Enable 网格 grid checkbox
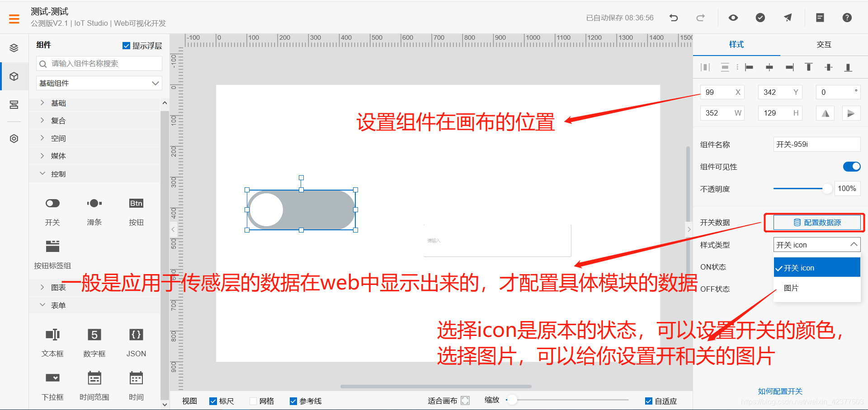 [253, 401]
